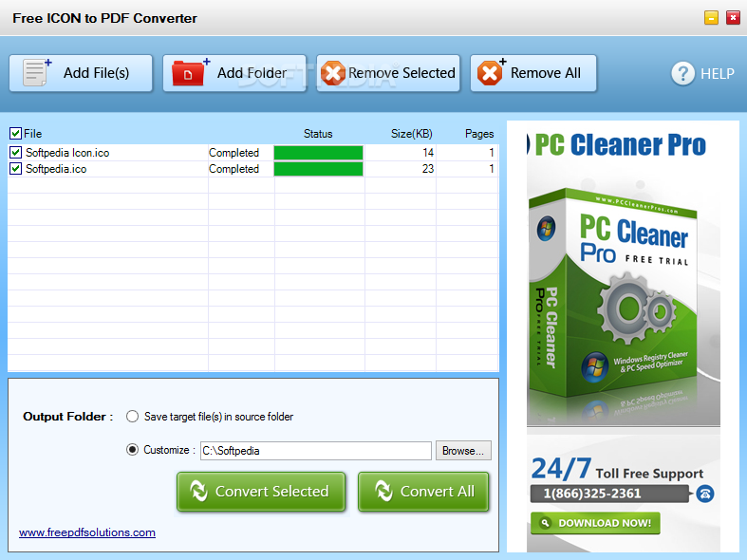Click the Remove All button label
This screenshot has width=747, height=560.
point(546,73)
